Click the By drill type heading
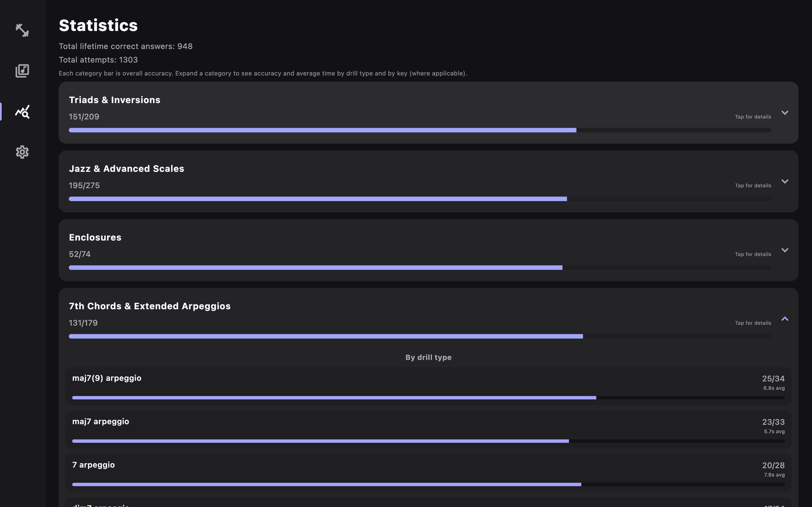The image size is (812, 507). click(428, 357)
